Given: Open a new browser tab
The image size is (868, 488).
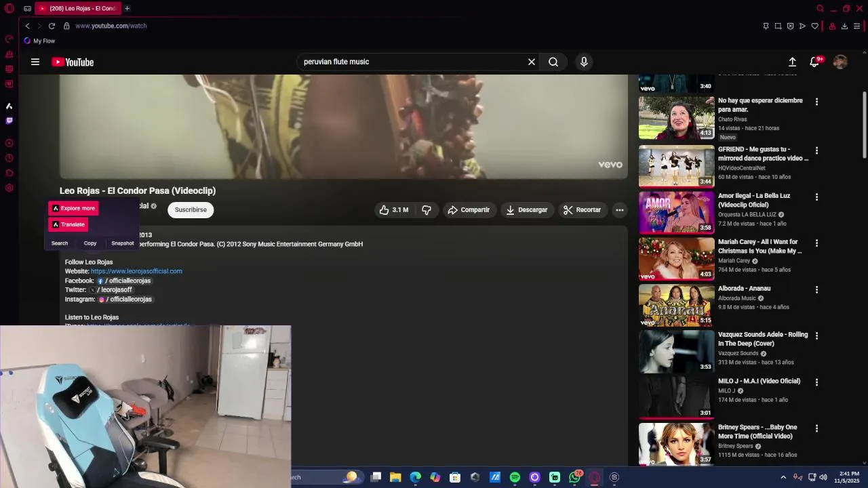Looking at the screenshot, I should point(127,8).
